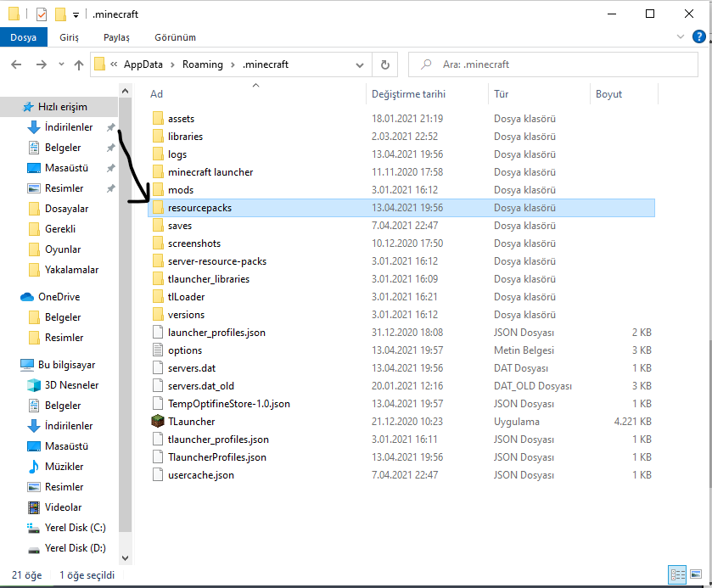Open the Giriş ribbon tab
The image size is (712, 588).
(x=69, y=37)
